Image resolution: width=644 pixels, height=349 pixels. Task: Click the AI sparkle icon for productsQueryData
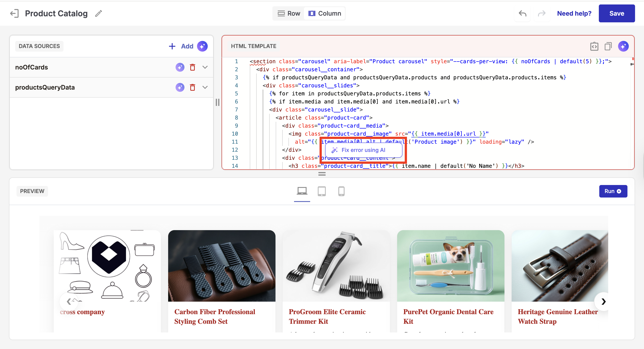pyautogui.click(x=180, y=87)
